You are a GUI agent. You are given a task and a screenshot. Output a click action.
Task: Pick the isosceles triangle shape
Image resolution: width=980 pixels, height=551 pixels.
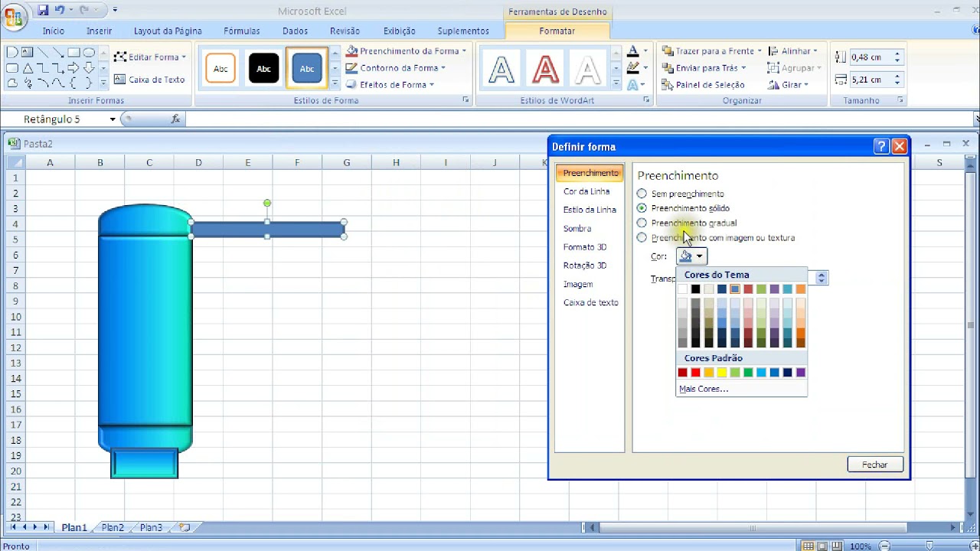28,68
